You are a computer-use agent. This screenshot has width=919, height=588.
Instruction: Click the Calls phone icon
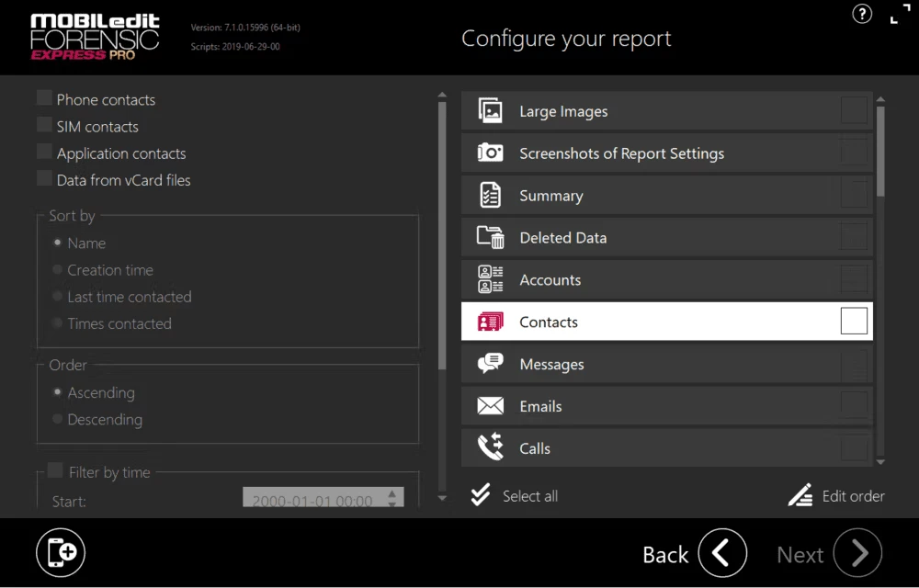(x=490, y=448)
